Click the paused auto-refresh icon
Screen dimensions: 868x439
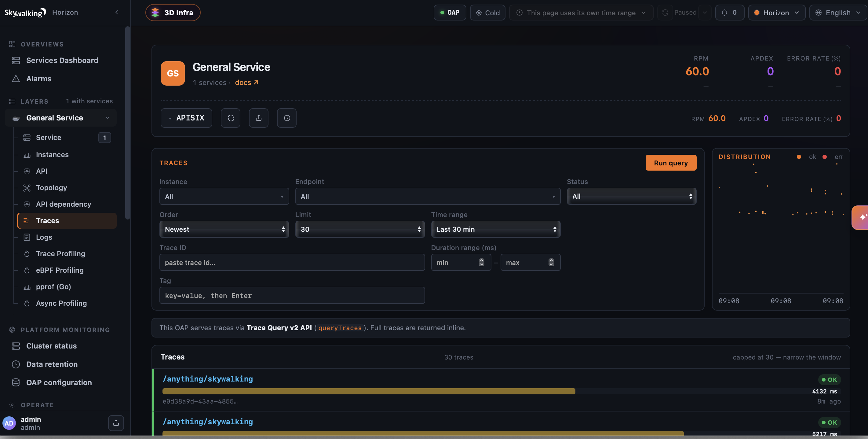pos(665,13)
